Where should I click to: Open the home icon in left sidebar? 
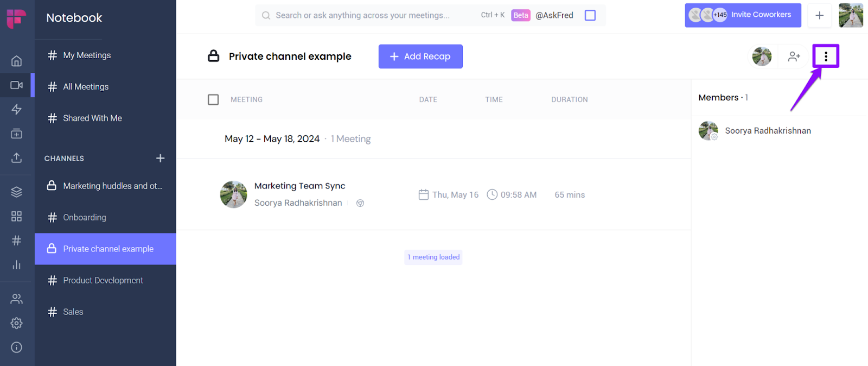click(x=17, y=61)
